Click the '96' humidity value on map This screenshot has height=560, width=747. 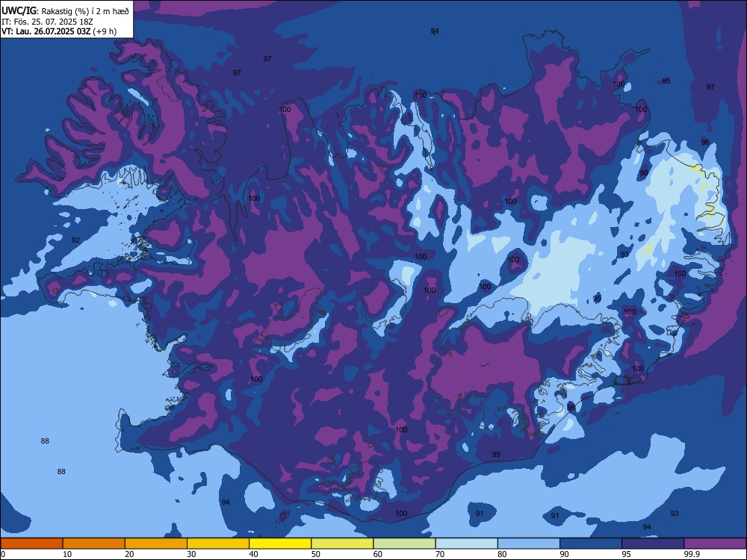pos(705,142)
